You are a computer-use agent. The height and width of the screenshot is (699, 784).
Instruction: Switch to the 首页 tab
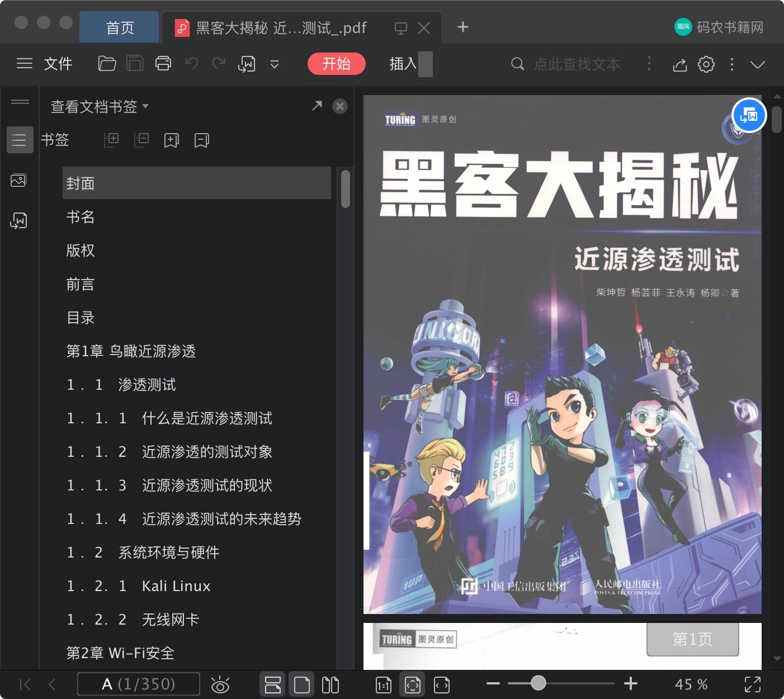[x=120, y=27]
